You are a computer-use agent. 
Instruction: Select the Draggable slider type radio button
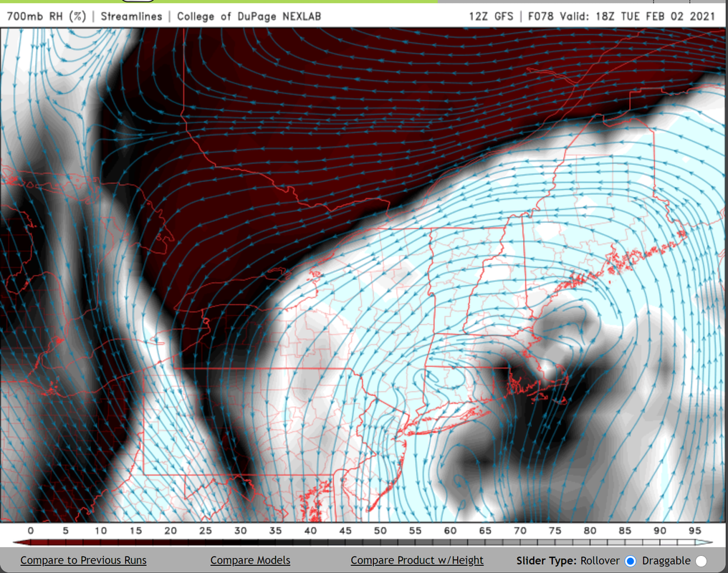tap(701, 561)
